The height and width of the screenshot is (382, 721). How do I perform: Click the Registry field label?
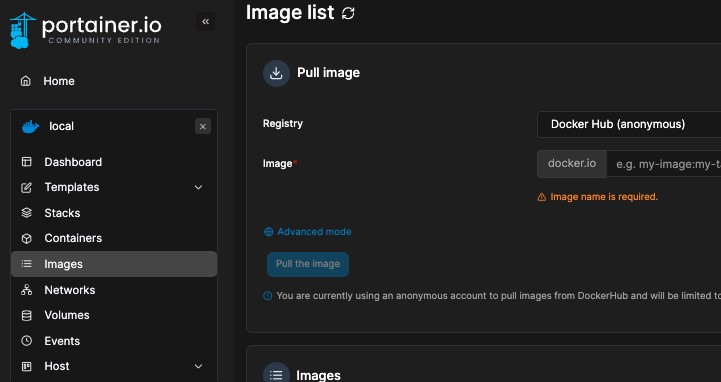click(x=283, y=124)
